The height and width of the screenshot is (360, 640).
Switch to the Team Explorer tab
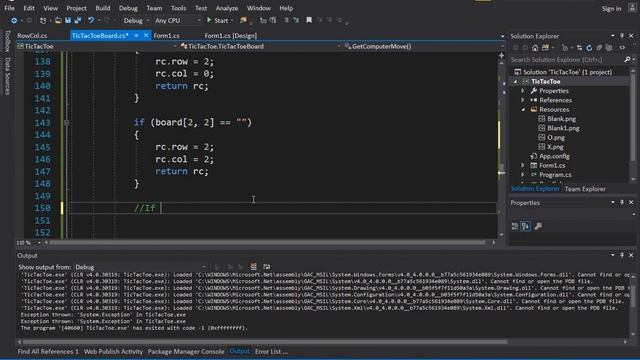pos(585,189)
